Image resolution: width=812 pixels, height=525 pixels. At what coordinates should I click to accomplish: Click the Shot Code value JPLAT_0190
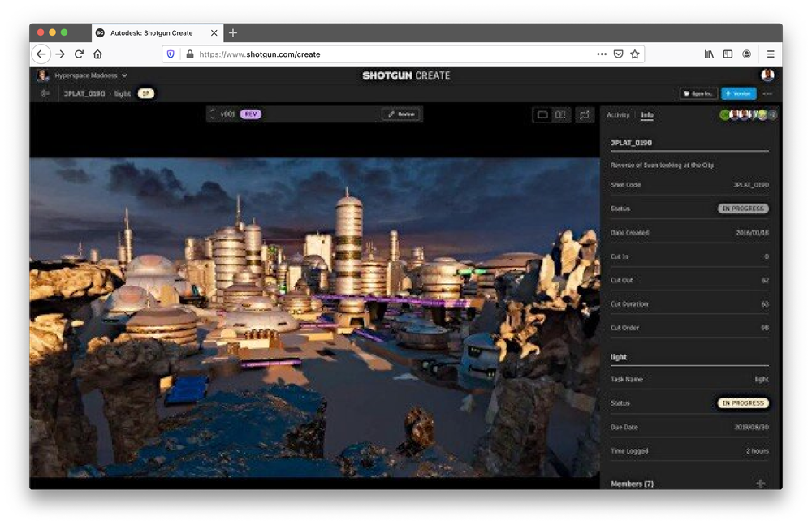click(751, 185)
